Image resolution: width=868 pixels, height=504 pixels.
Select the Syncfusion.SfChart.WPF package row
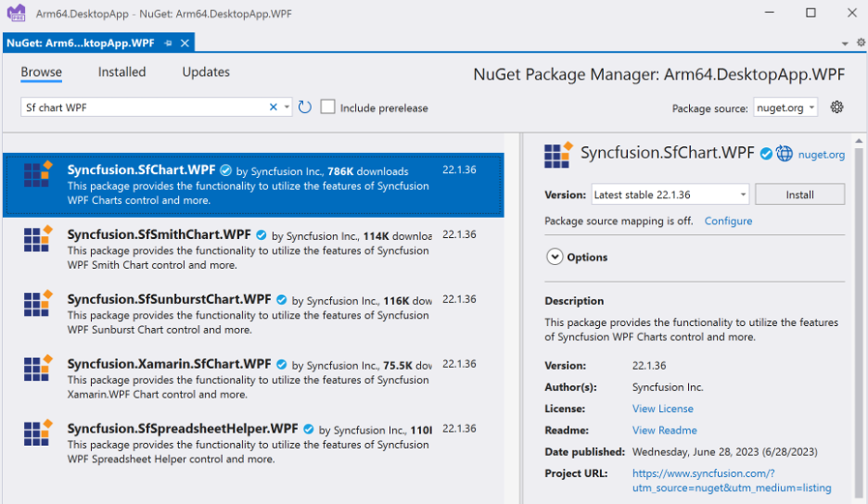coord(253,184)
